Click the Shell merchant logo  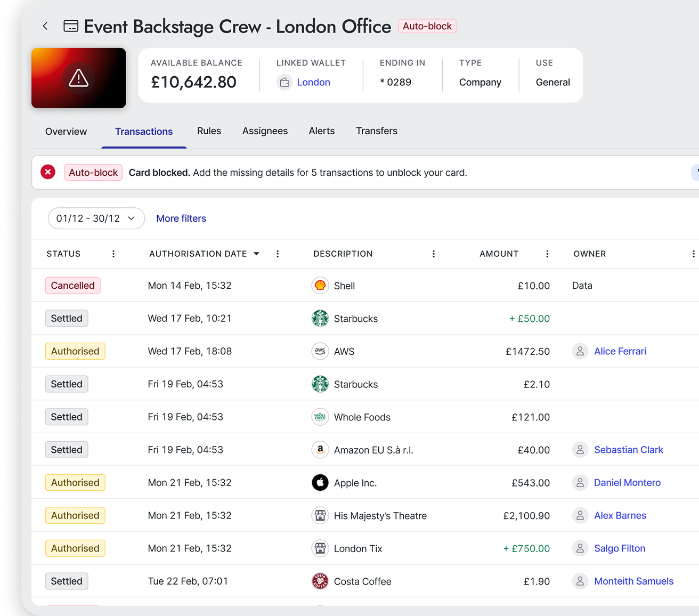(x=320, y=286)
